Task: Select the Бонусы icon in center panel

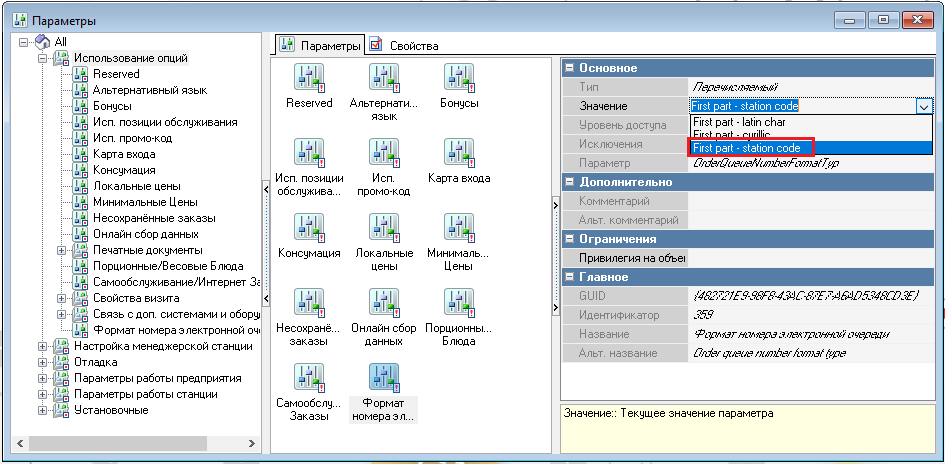Action: [x=458, y=79]
